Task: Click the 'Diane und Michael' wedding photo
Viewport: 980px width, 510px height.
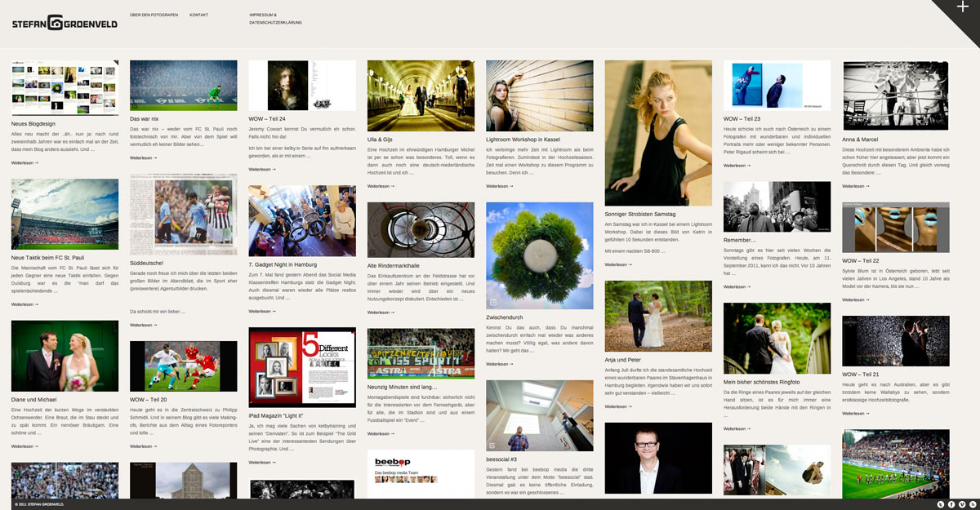Action: click(x=65, y=356)
